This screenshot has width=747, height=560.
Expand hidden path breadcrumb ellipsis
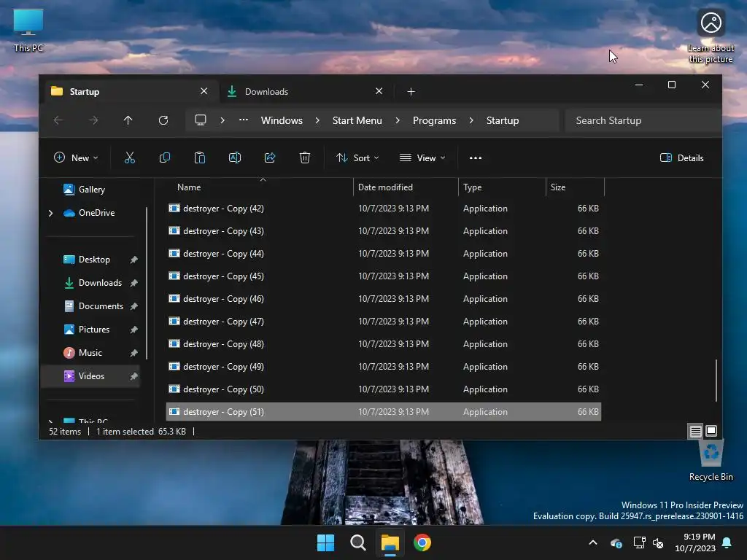[244, 120]
